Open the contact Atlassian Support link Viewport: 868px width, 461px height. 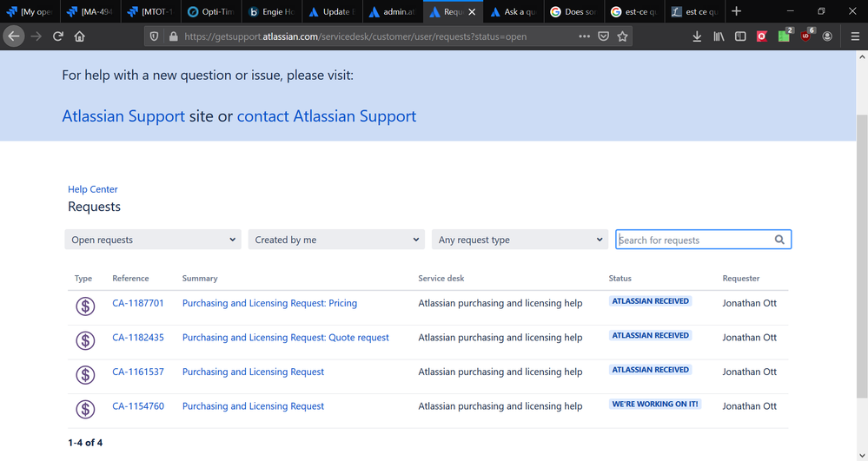[x=327, y=116]
